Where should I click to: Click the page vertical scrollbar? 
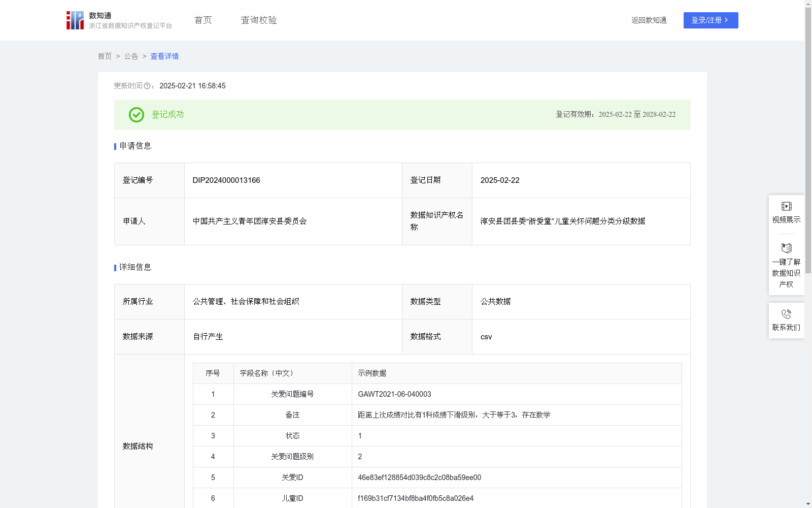[x=808, y=140]
